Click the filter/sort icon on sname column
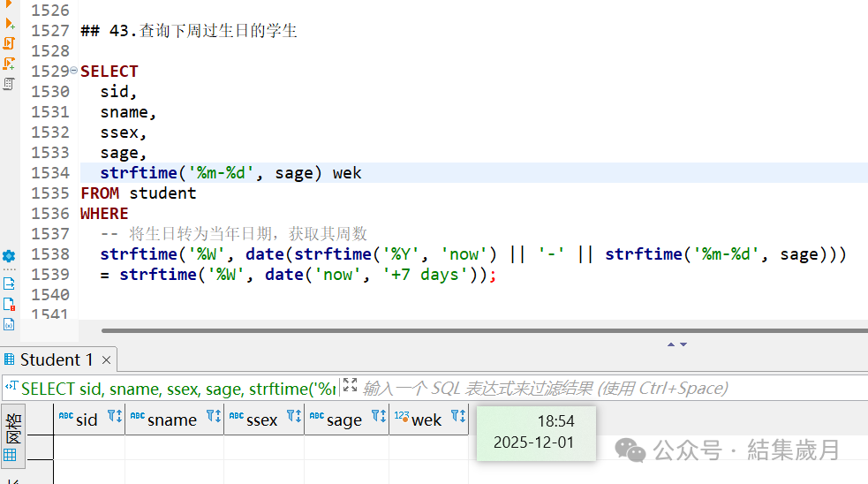Viewport: 868px width, 484px height. (214, 416)
